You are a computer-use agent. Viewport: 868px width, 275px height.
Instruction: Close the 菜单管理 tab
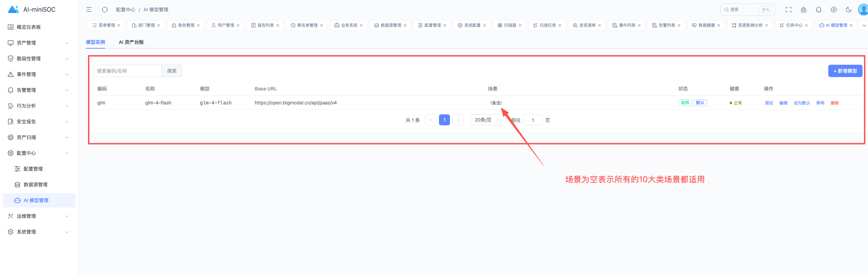(119, 25)
